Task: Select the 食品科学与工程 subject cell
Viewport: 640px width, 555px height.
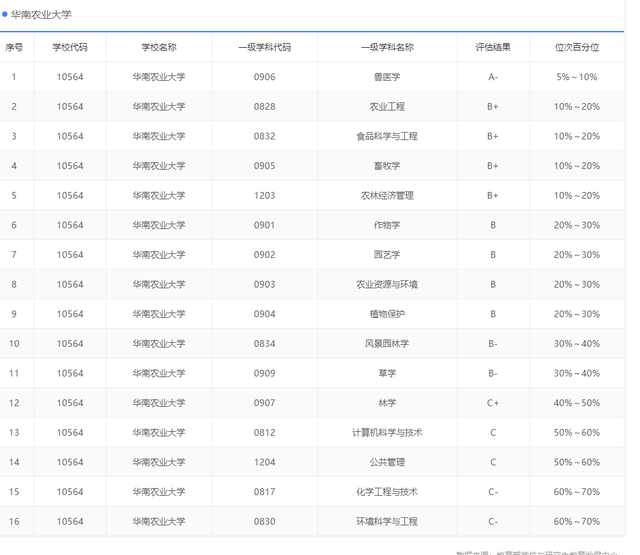Action: [387, 136]
